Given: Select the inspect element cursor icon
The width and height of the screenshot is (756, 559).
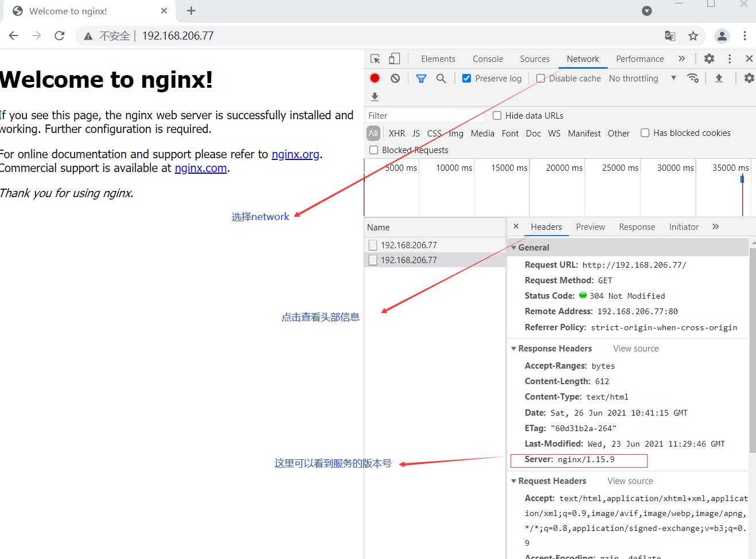Looking at the screenshot, I should (375, 59).
